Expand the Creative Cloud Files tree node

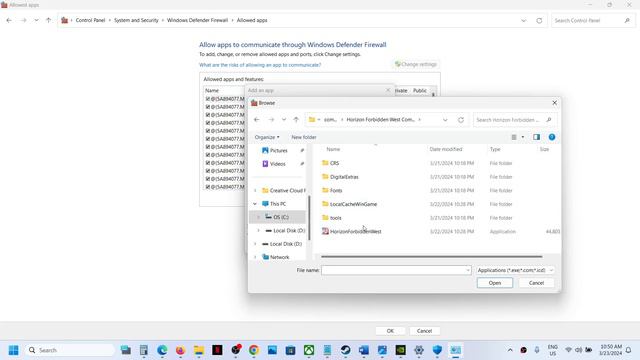click(x=255, y=191)
